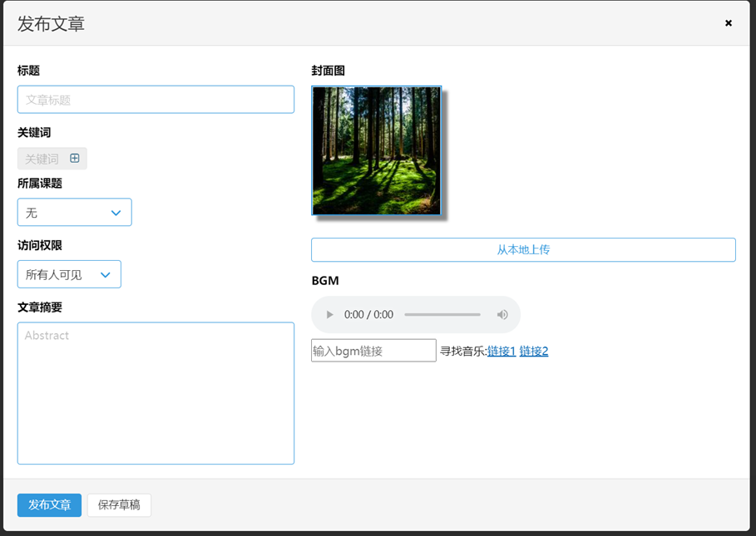This screenshot has height=536, width=756.
Task: Close the 发布文章 dialog
Action: (x=728, y=23)
